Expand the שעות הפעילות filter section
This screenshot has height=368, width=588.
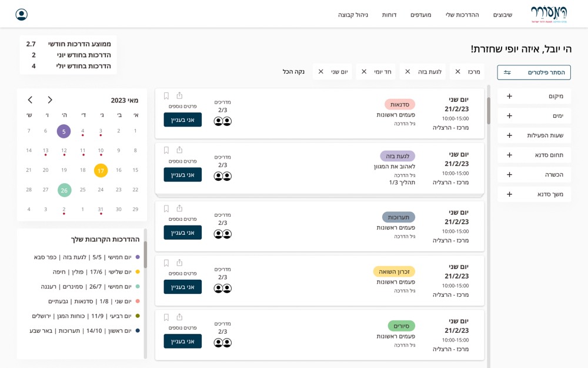[534, 135]
